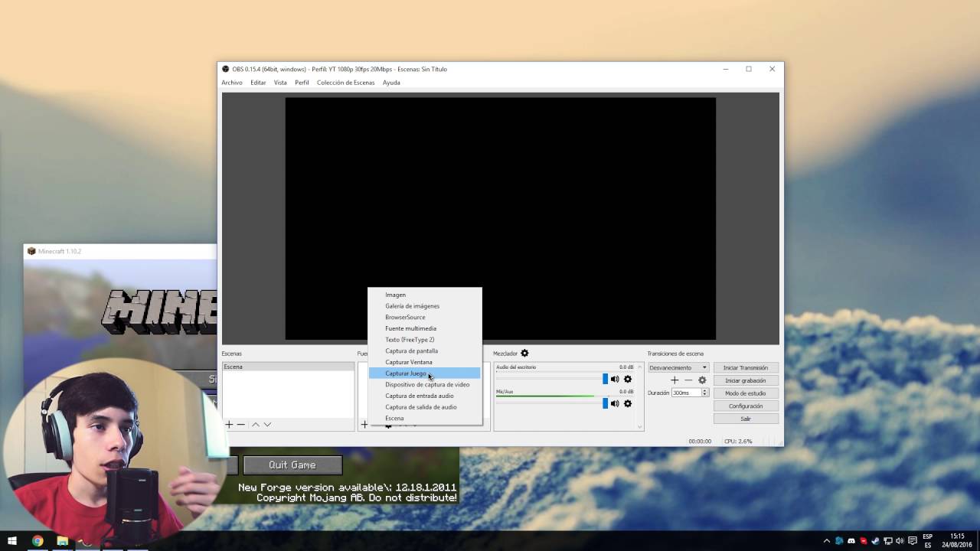The image size is (980, 551).
Task: Choose Captura de pantalla option
Action: point(425,350)
